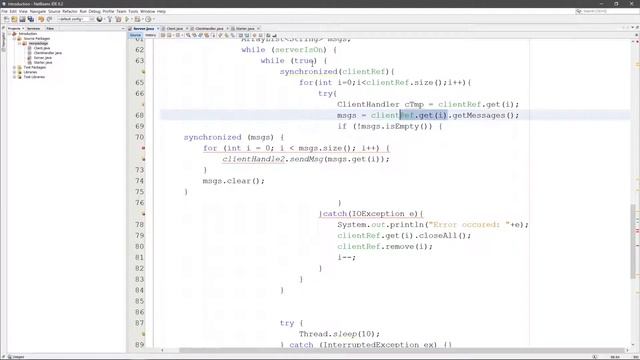The height and width of the screenshot is (360, 640).
Task: Collapse the Source Packages node
Action: (x=14, y=39)
